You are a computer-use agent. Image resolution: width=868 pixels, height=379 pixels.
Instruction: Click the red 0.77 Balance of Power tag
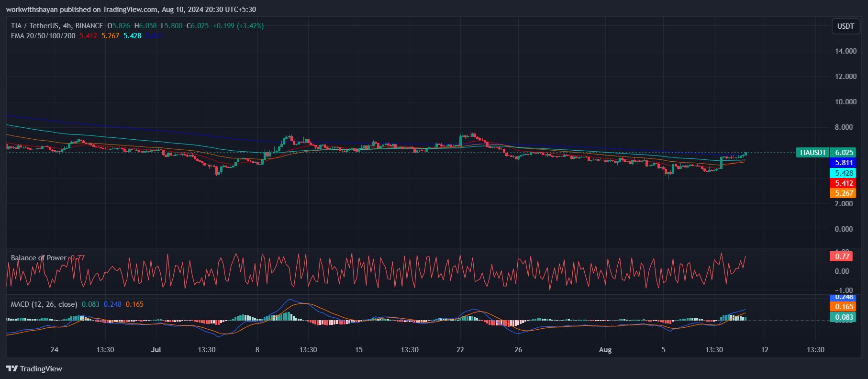coord(842,256)
